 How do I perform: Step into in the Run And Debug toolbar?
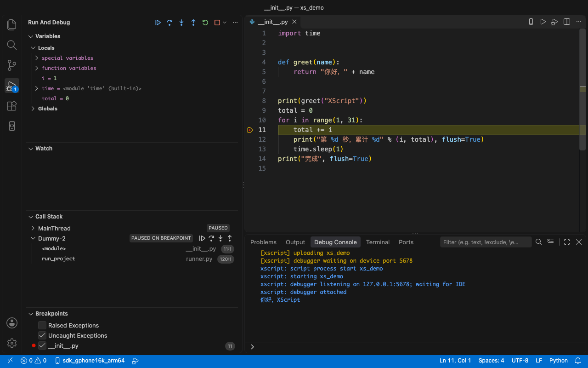click(x=181, y=23)
